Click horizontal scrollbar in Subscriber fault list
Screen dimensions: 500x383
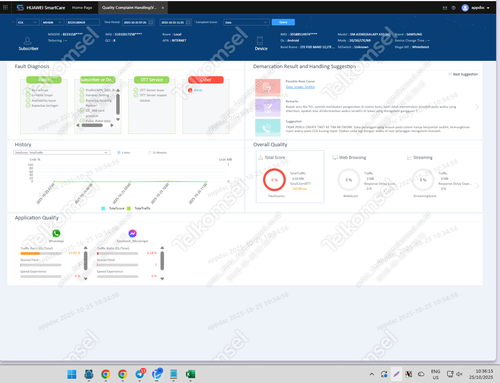pyautogui.click(x=92, y=125)
